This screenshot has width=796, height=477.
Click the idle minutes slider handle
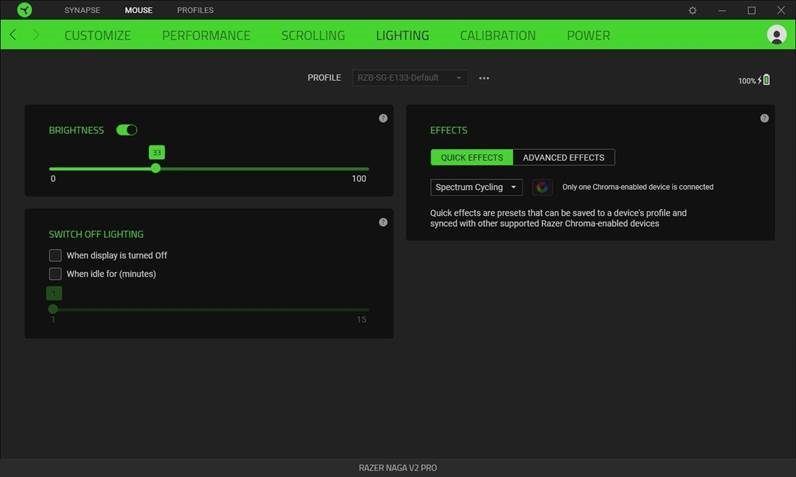[x=53, y=309]
